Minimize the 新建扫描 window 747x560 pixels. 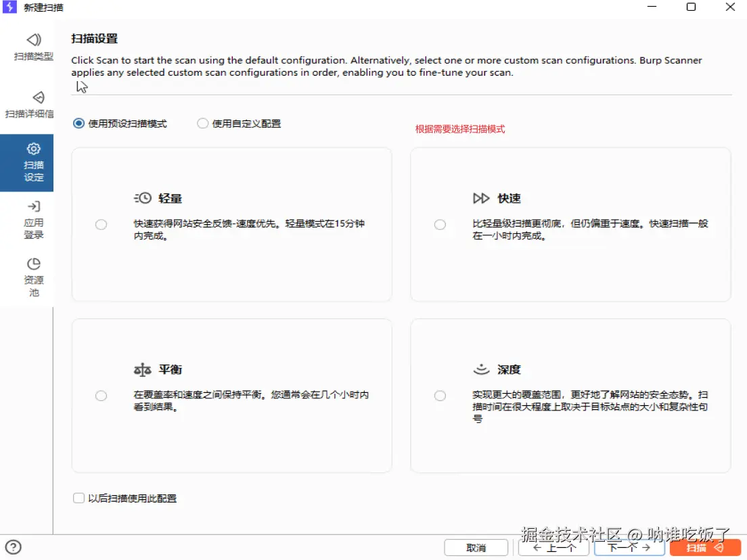pos(652,7)
